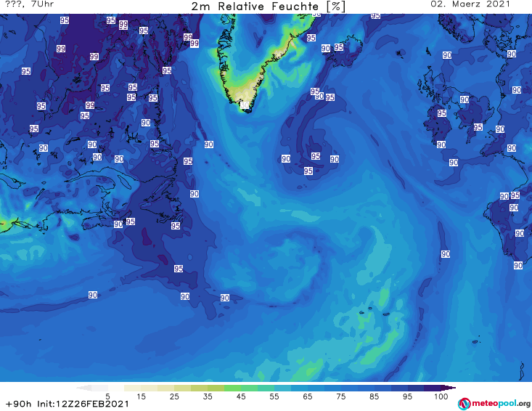Click the '35' tick label on the legend
This screenshot has width=532, height=411.
(x=208, y=396)
